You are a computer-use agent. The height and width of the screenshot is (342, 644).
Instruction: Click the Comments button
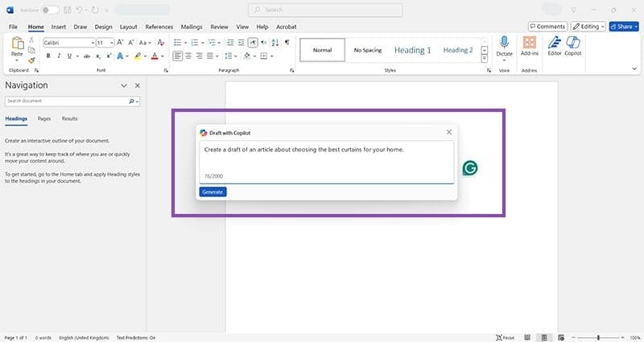[x=547, y=27]
